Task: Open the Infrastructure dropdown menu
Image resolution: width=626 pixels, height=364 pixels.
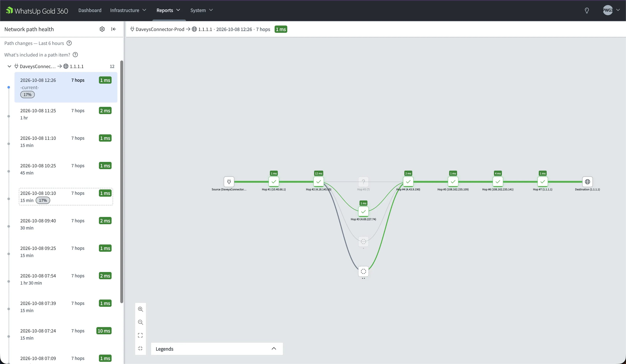Action: pyautogui.click(x=128, y=10)
